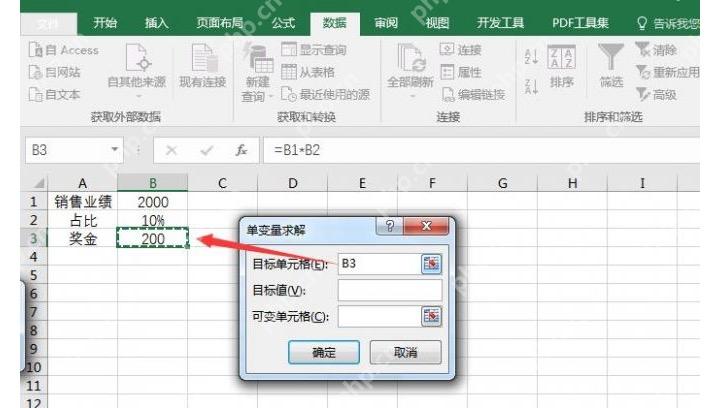720x408 pixels.
Task: Click 编辑链接 edit links
Action: coord(473,95)
